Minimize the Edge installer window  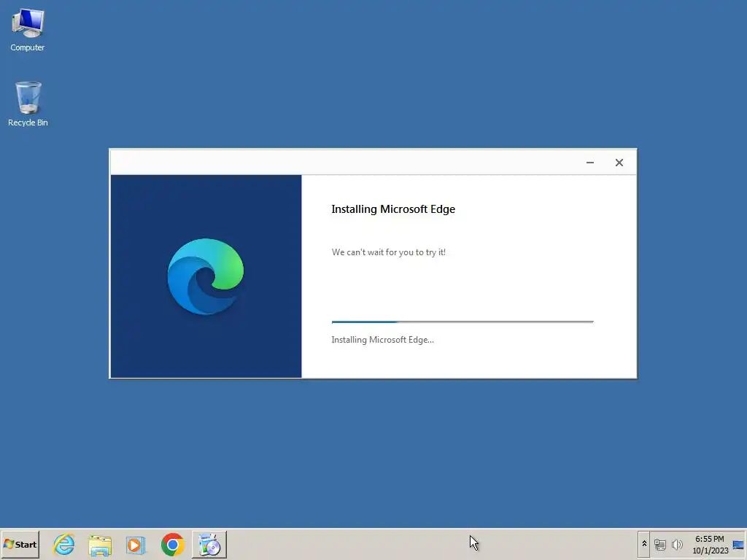[x=589, y=163]
